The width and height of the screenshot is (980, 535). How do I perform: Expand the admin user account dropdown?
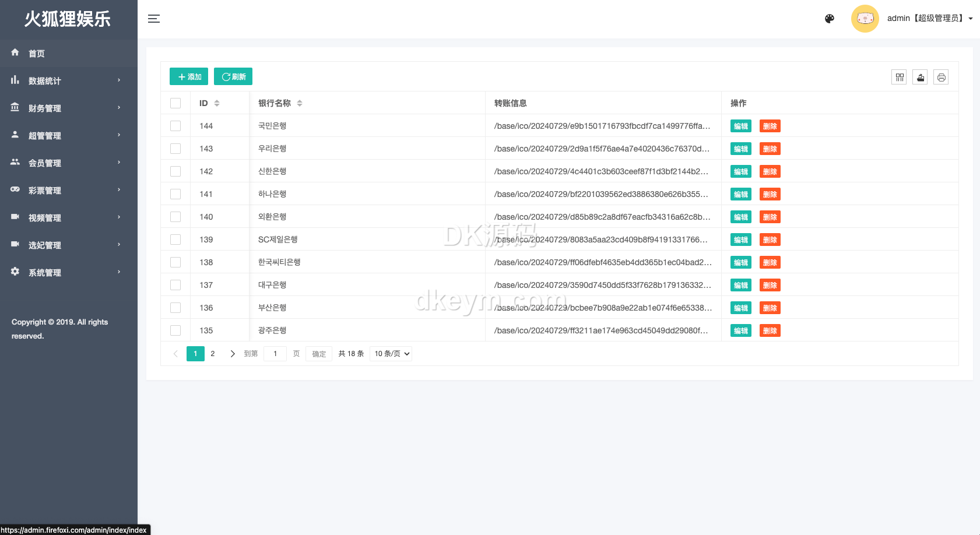pos(929,19)
